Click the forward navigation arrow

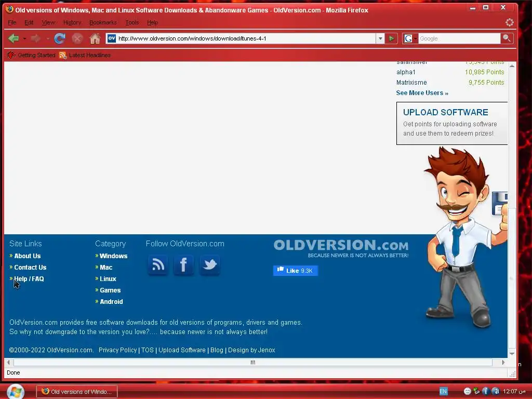coord(35,38)
